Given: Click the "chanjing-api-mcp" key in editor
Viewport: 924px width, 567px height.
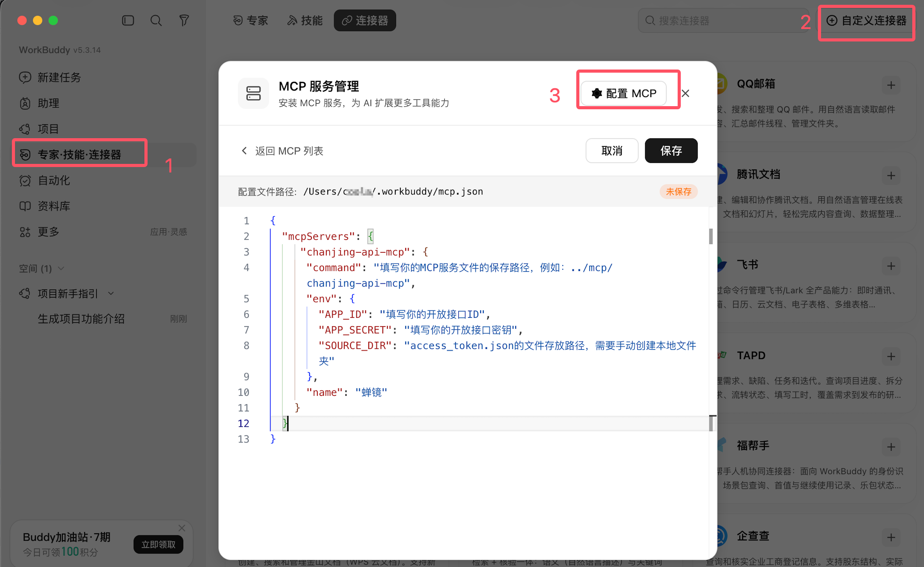Looking at the screenshot, I should (x=355, y=252).
